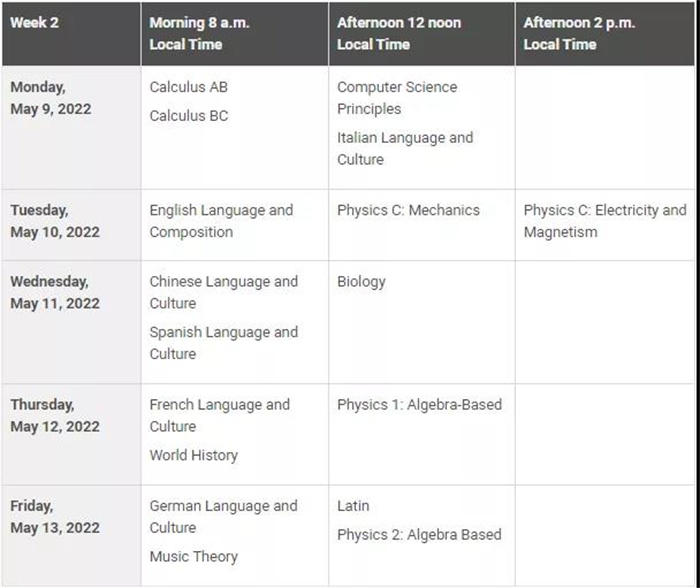Select the Latin exam entry
This screenshot has width=700, height=588.
coord(353,506)
